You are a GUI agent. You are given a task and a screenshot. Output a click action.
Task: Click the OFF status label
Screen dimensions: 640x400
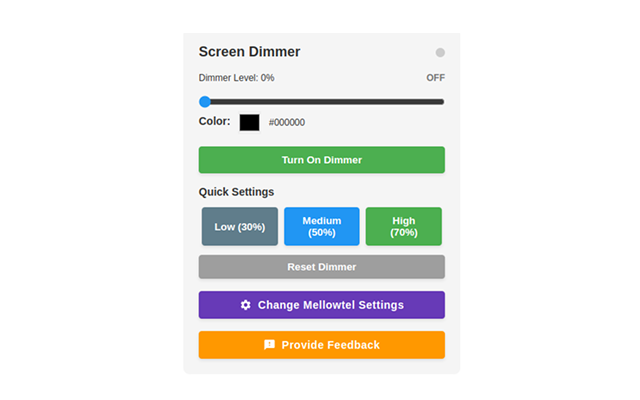435,78
